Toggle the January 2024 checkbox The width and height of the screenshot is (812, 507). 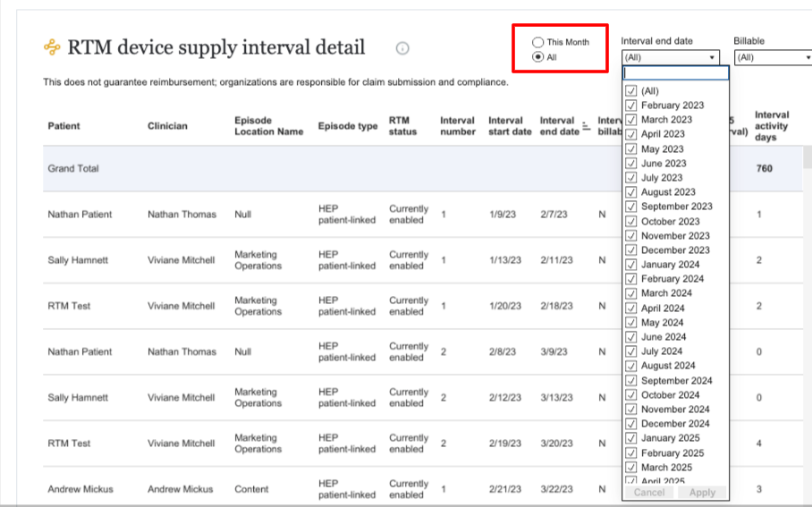[630, 264]
